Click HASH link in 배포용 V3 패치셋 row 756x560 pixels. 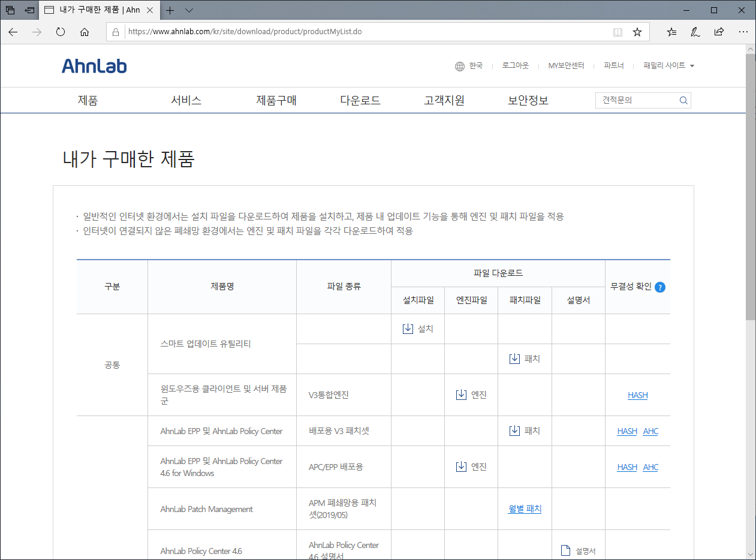(x=627, y=431)
